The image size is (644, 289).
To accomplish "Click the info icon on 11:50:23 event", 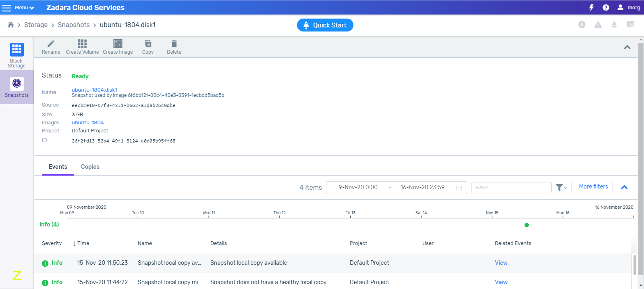I will (x=45, y=263).
